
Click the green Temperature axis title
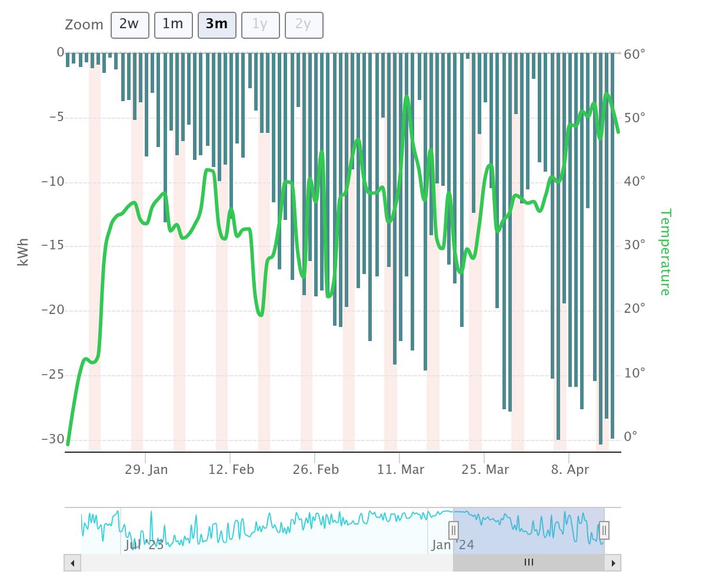[x=665, y=252]
